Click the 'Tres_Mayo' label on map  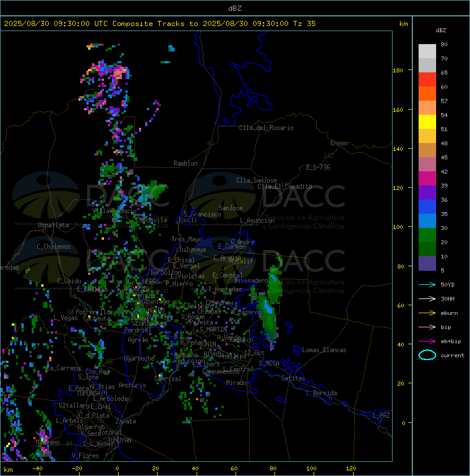click(186, 239)
